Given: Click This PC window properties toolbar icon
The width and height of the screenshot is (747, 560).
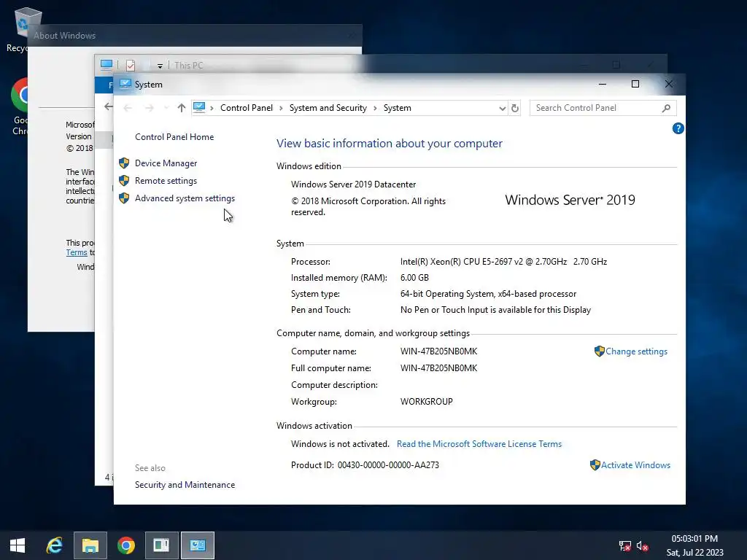Looking at the screenshot, I should point(131,65).
